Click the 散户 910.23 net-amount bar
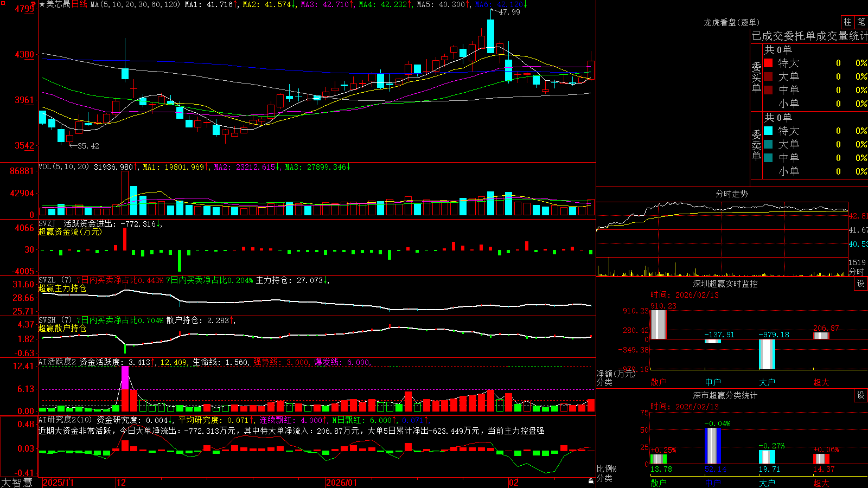 point(659,325)
